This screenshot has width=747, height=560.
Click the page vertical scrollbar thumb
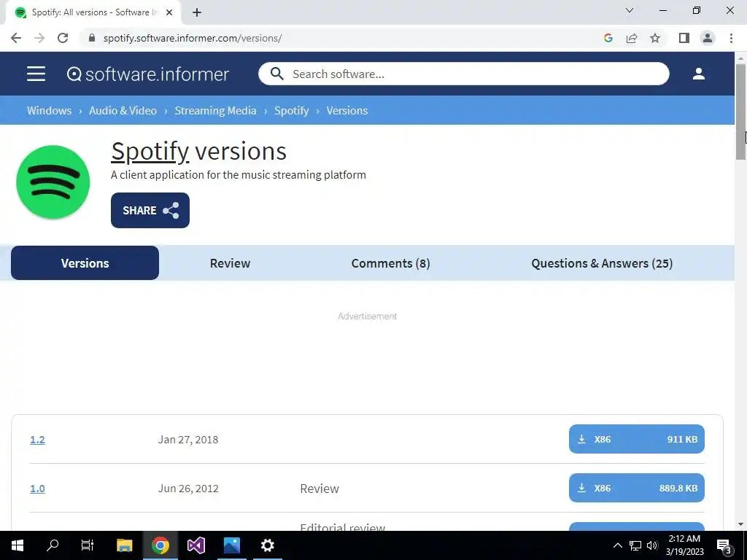[x=740, y=112]
